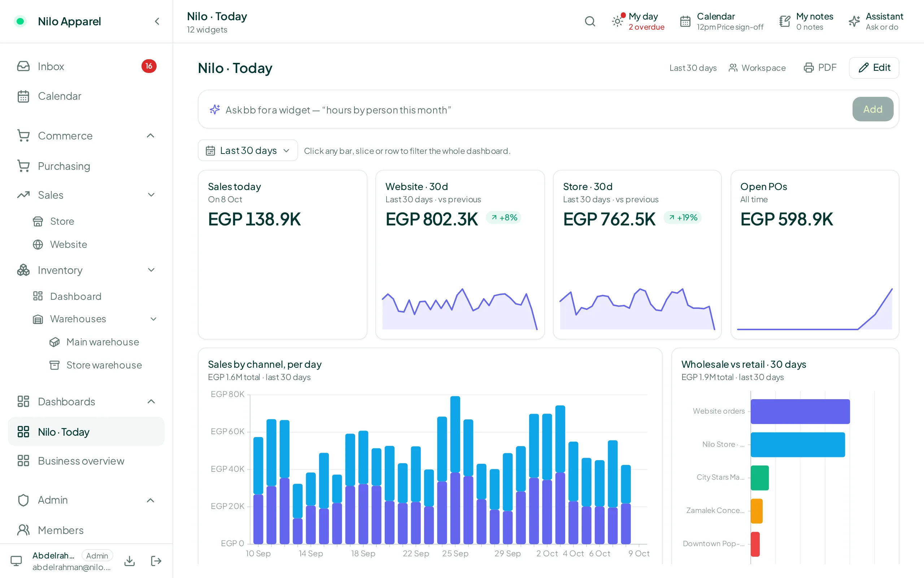Click the Inbox tray icon

click(23, 66)
